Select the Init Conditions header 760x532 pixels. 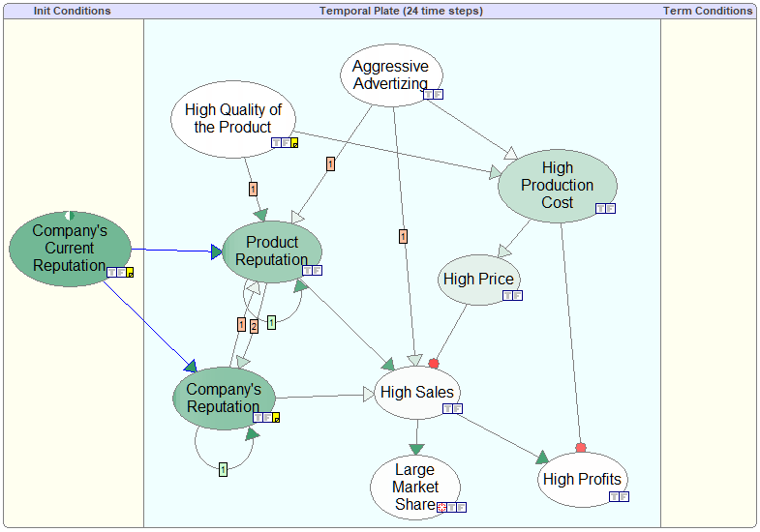pos(73,11)
